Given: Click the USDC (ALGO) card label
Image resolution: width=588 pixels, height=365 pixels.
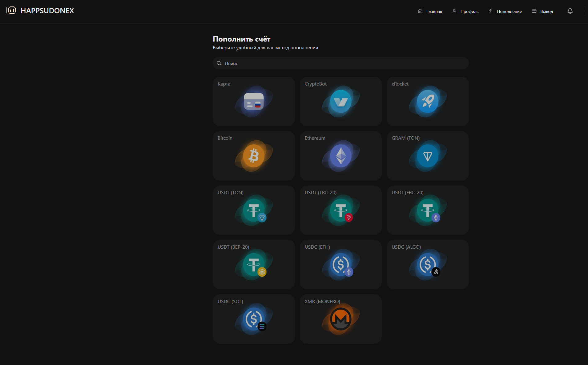Looking at the screenshot, I should 406,247.
